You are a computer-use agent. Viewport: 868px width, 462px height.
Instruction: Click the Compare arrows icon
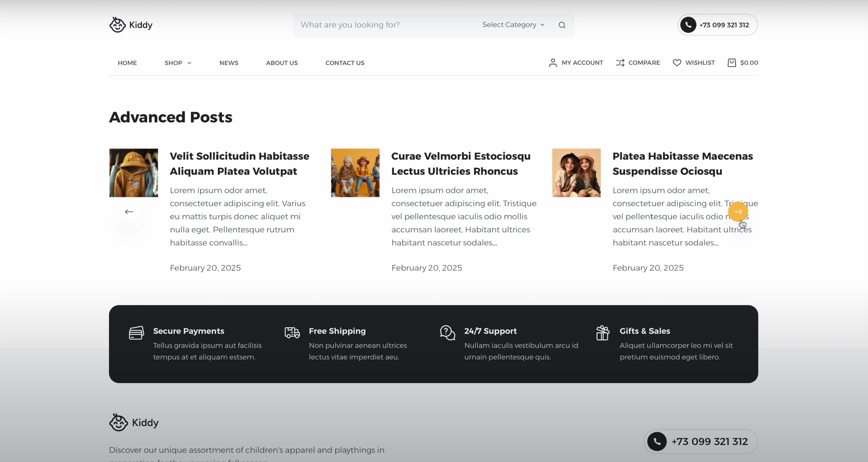tap(620, 63)
